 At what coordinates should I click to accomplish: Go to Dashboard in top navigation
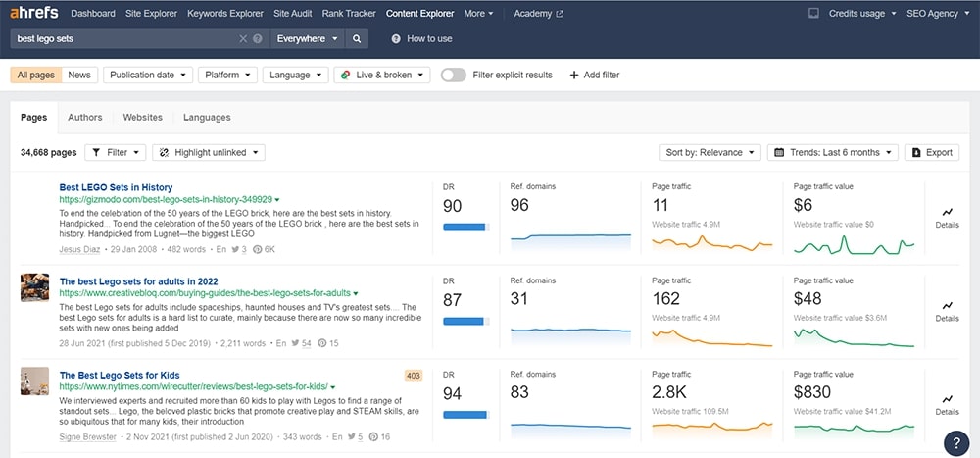(93, 13)
